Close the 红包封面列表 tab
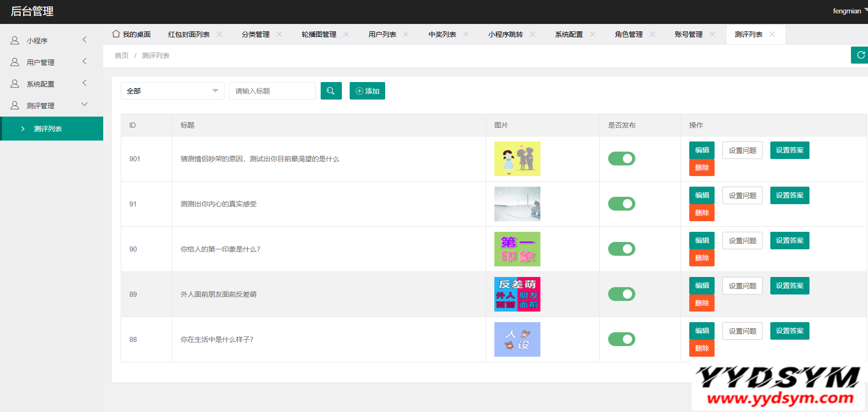Viewport: 868px width, 412px height. pyautogui.click(x=219, y=34)
